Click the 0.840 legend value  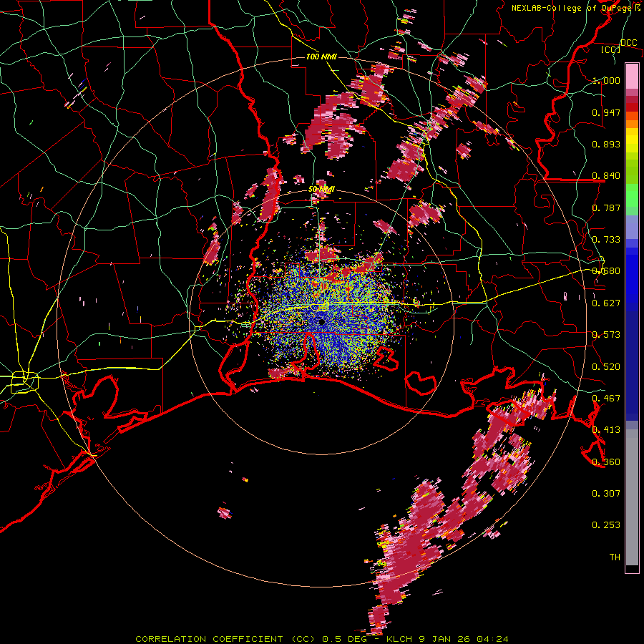pyautogui.click(x=606, y=176)
